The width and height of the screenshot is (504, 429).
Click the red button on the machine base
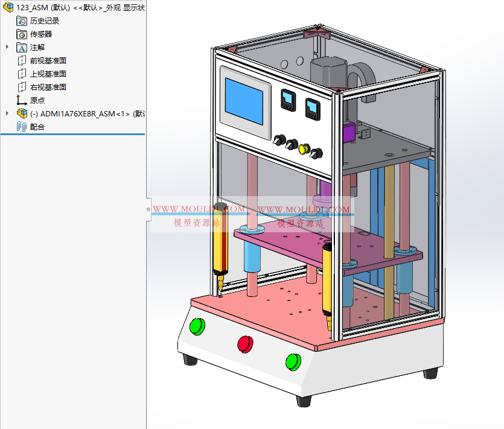pyautogui.click(x=245, y=343)
